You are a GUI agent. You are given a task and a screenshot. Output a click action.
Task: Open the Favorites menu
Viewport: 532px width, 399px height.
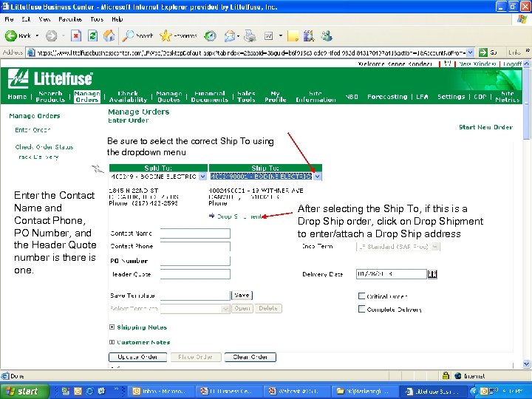tap(70, 19)
